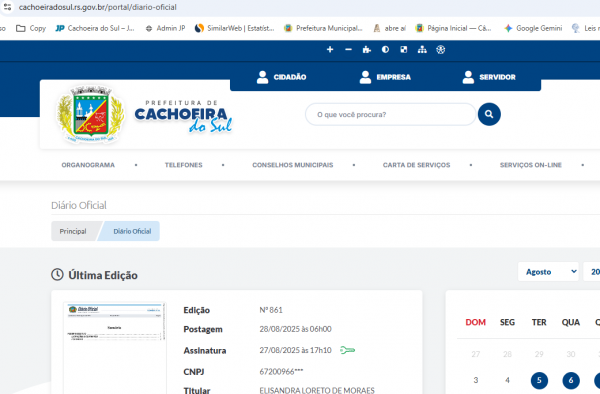Click edition number Nº 861
Screen dimensions: 600x394
(271, 310)
